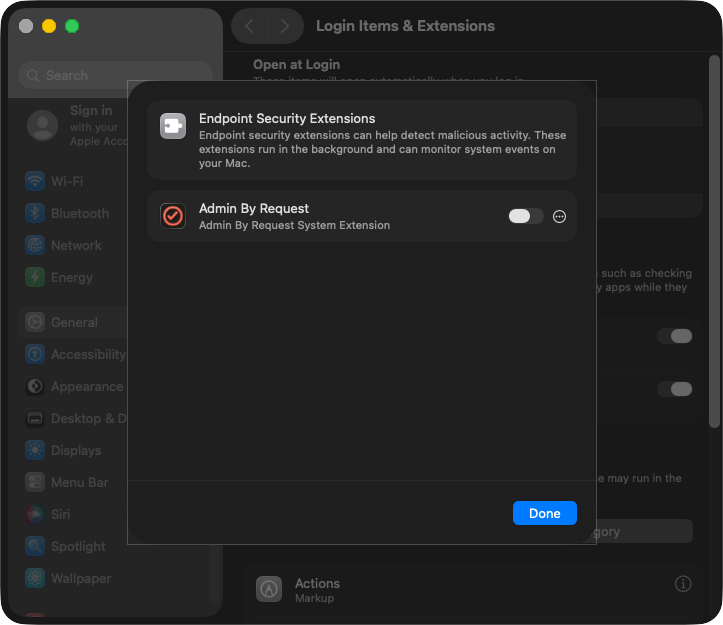This screenshot has height=625, width=723.
Task: Open Wallpaper settings in sidebar
Action: pyautogui.click(x=80, y=578)
